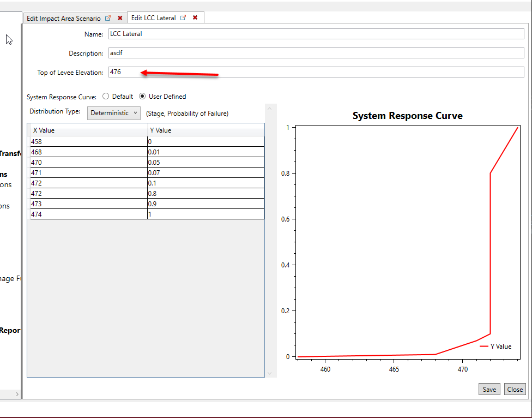The width and height of the screenshot is (532, 418).
Task: Select the Default system response curve option
Action: point(105,96)
